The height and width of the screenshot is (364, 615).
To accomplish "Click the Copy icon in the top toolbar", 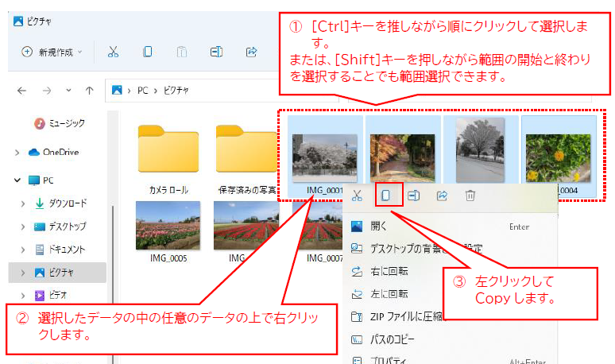I will click(x=148, y=52).
